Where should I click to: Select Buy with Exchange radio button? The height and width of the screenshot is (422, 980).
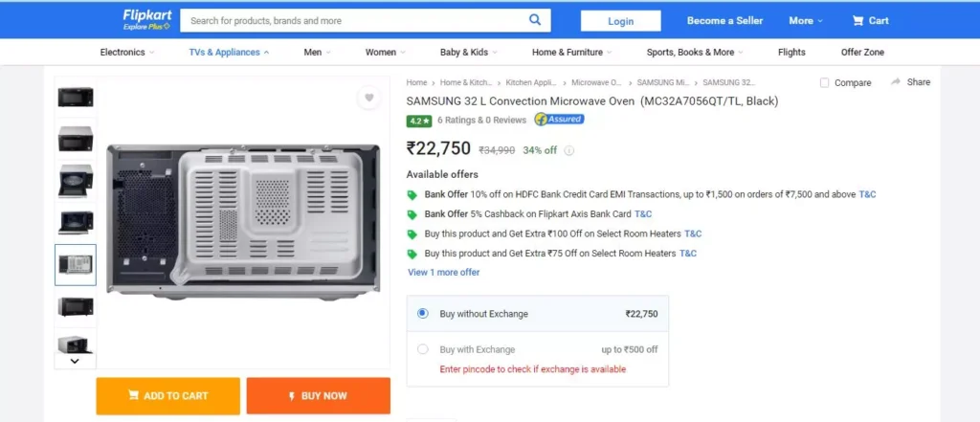423,349
